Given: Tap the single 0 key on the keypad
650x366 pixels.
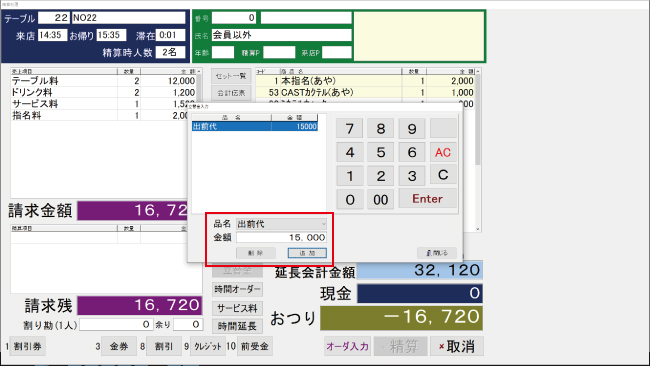Looking at the screenshot, I should click(349, 199).
